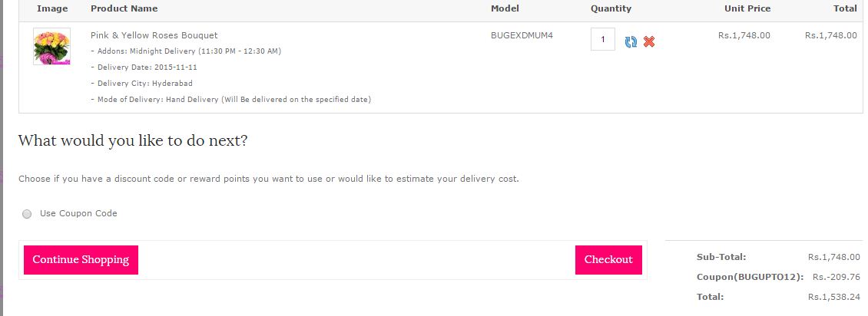The height and width of the screenshot is (316, 868).
Task: Click the Sub-Total label in the summary
Action: 721,257
